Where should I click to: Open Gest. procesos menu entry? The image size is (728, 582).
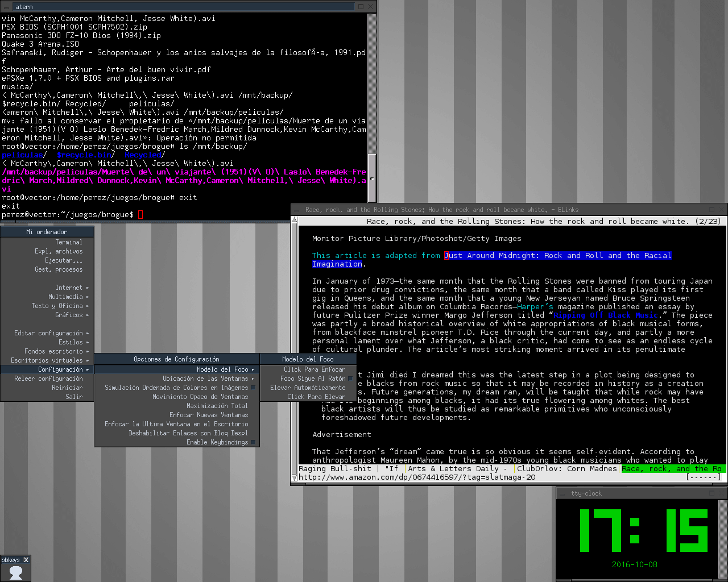47,269
